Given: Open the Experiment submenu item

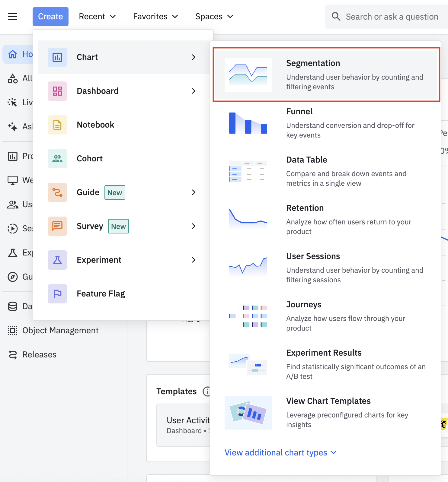Looking at the screenshot, I should tap(124, 260).
